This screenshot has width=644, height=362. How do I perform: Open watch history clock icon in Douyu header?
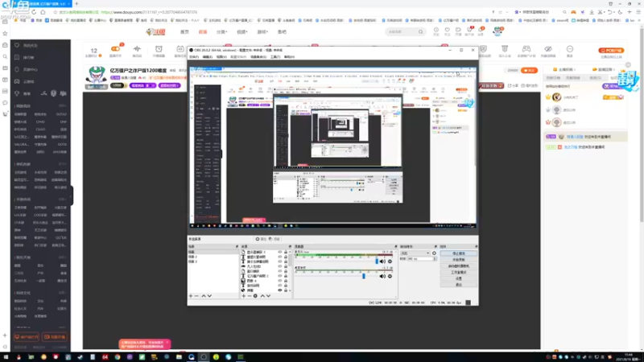pyautogui.click(x=436, y=30)
